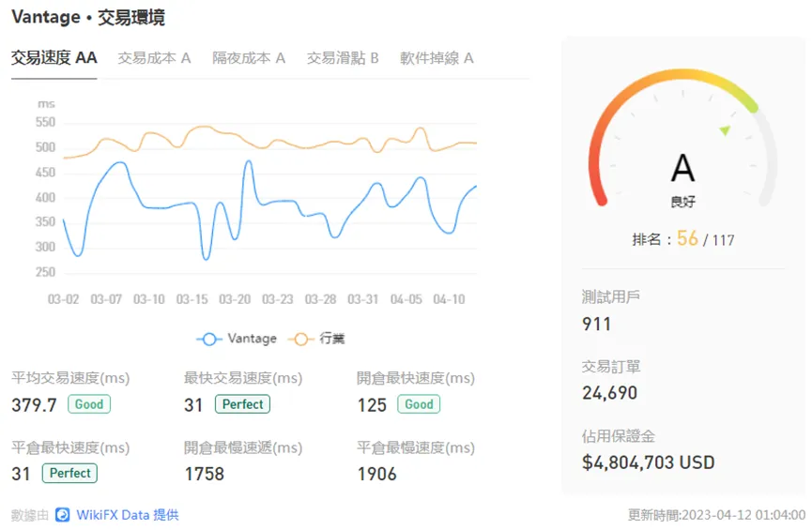Click the WikiFX Data logo icon
812x530 pixels.
point(63,515)
